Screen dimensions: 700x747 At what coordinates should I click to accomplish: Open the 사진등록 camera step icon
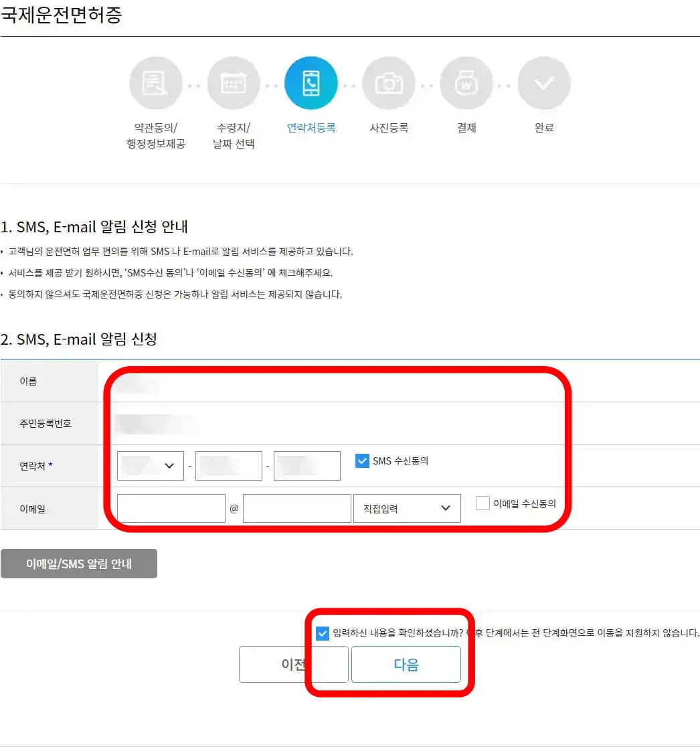[389, 82]
